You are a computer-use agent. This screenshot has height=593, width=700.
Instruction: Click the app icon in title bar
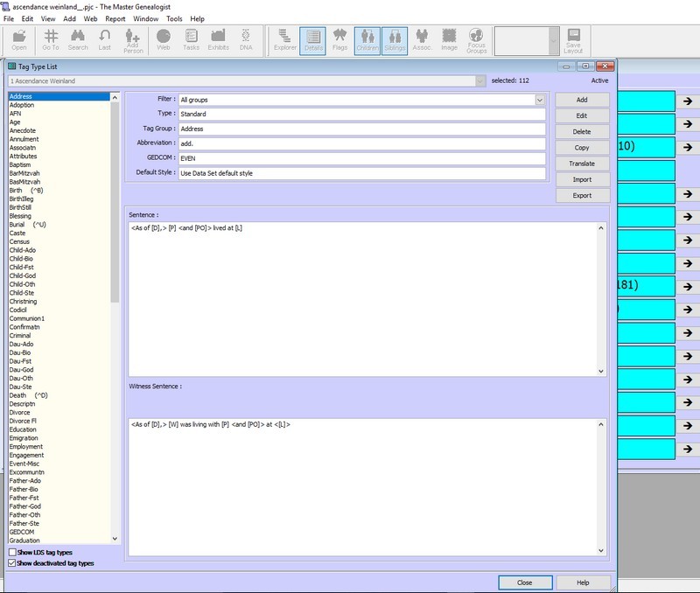5,7
